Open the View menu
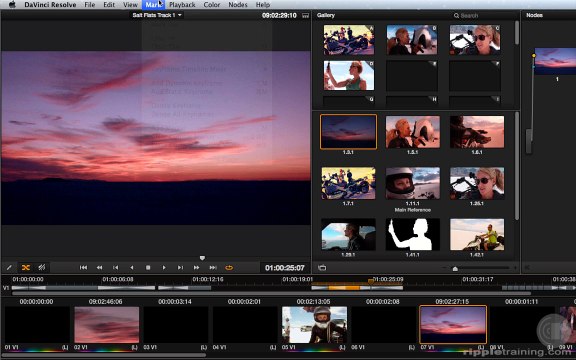Image resolution: width=576 pixels, height=360 pixels. [130, 4]
